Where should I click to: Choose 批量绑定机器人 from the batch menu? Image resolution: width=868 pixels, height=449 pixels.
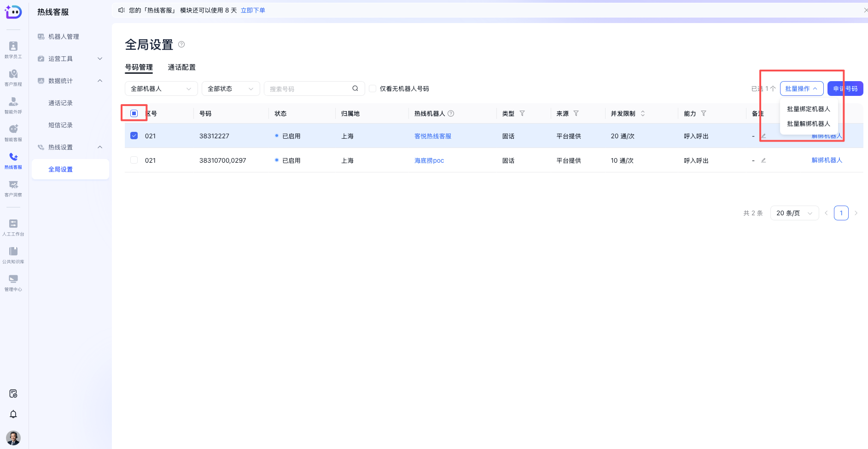(x=808, y=109)
